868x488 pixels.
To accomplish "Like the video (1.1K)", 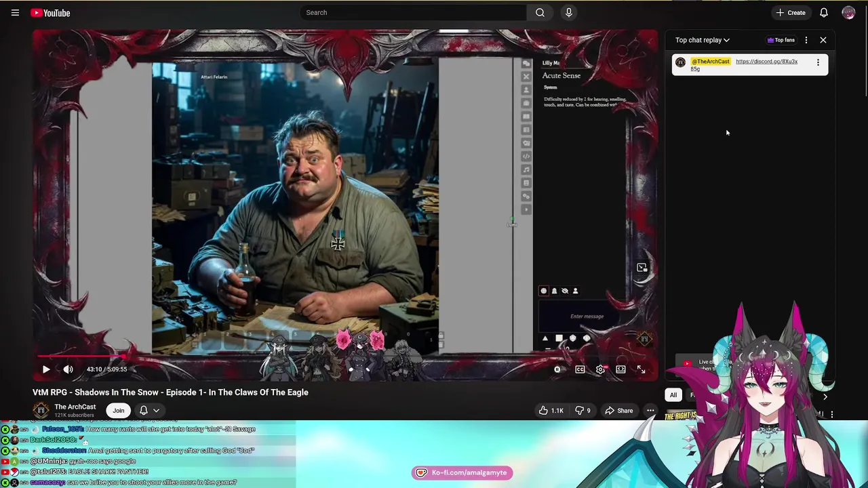I will tap(551, 411).
